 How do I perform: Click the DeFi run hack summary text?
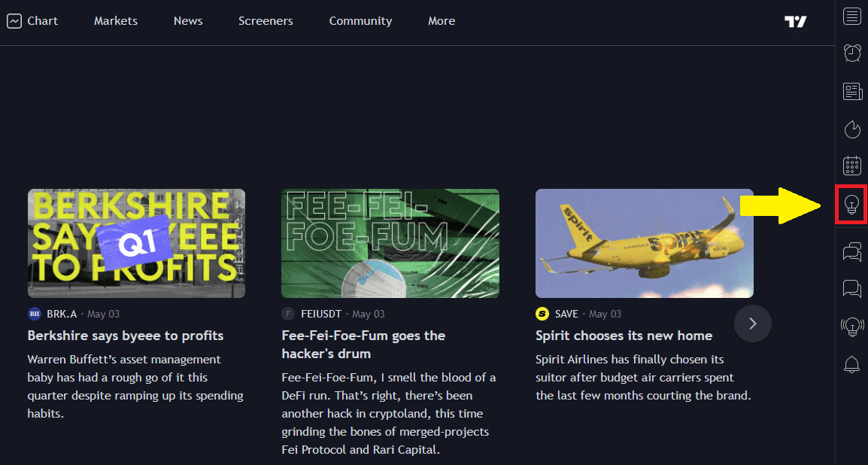389,414
